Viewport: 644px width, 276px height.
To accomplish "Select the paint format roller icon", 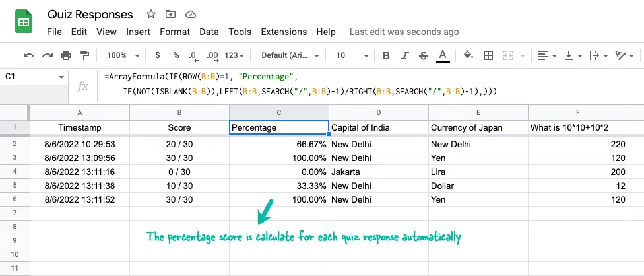I will (x=84, y=55).
